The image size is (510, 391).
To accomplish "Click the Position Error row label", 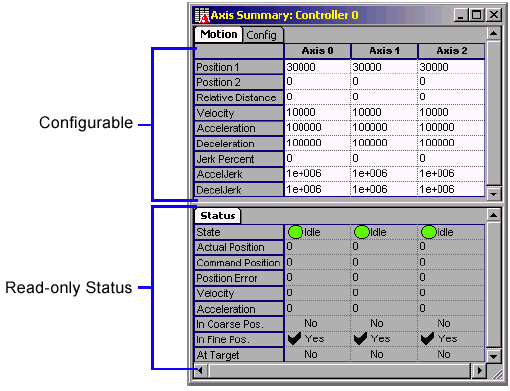I will [239, 278].
